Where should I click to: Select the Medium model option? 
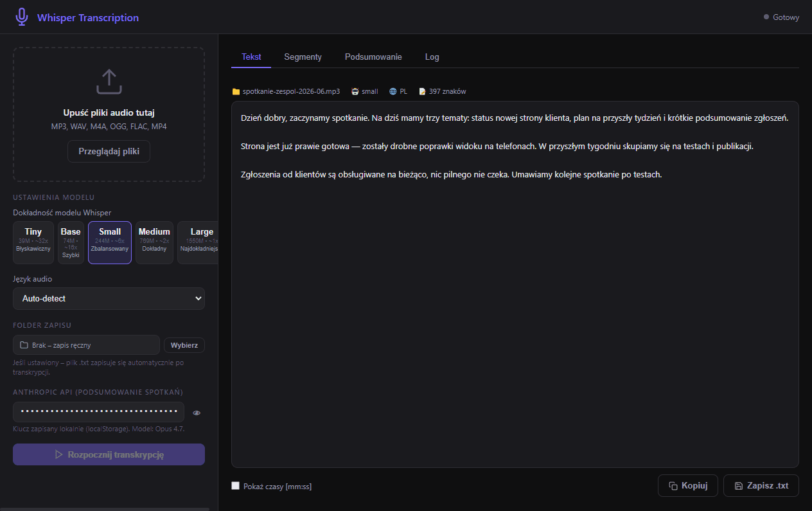tap(154, 243)
